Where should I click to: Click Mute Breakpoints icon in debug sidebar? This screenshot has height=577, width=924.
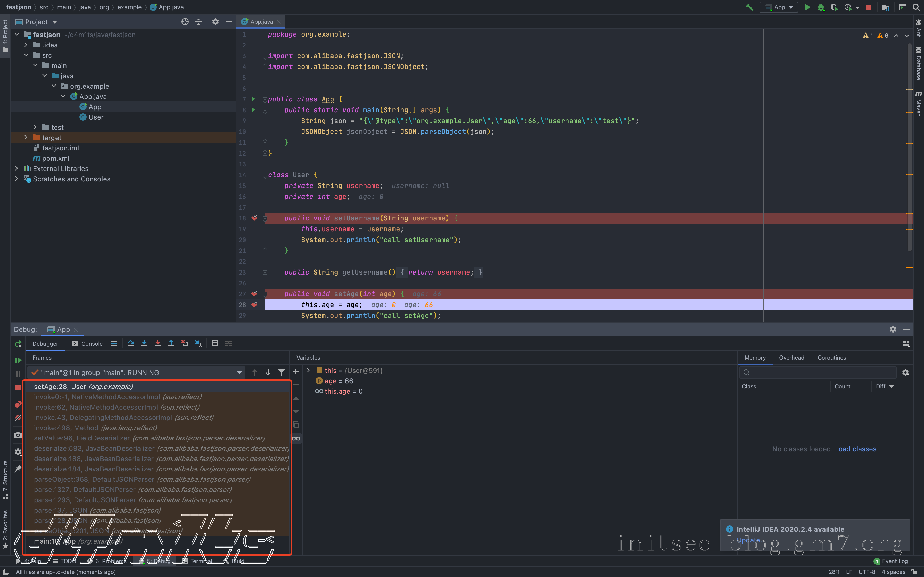[x=18, y=418]
